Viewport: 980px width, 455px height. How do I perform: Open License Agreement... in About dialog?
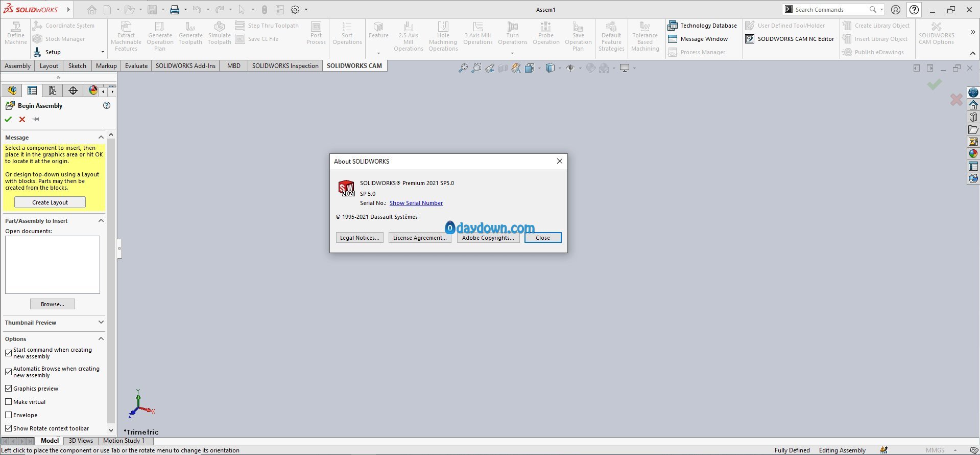(x=420, y=238)
